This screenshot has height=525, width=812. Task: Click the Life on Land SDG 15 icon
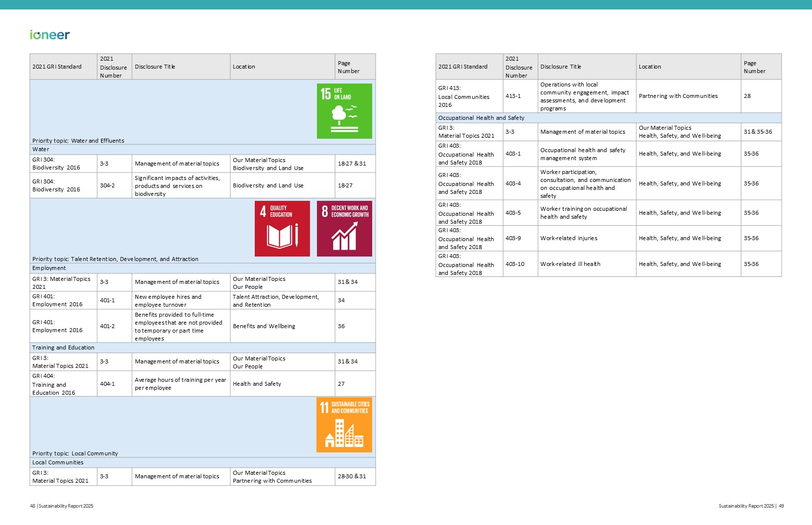click(x=344, y=111)
